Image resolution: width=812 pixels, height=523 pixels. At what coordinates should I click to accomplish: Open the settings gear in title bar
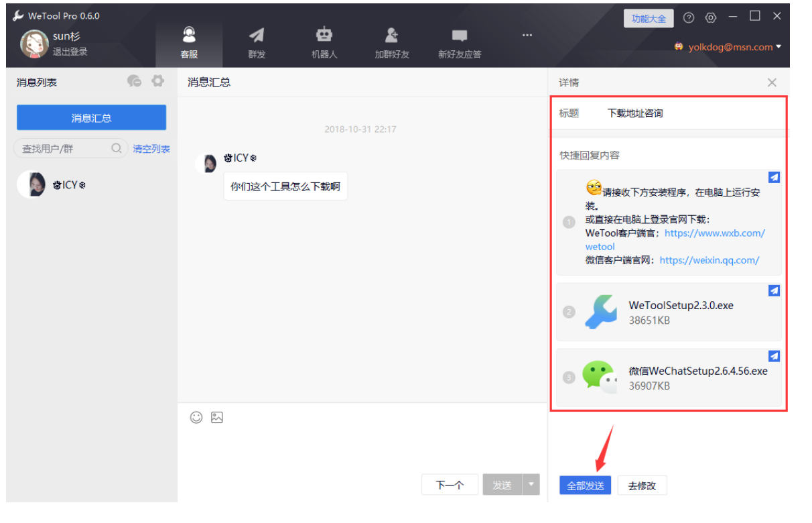point(711,18)
